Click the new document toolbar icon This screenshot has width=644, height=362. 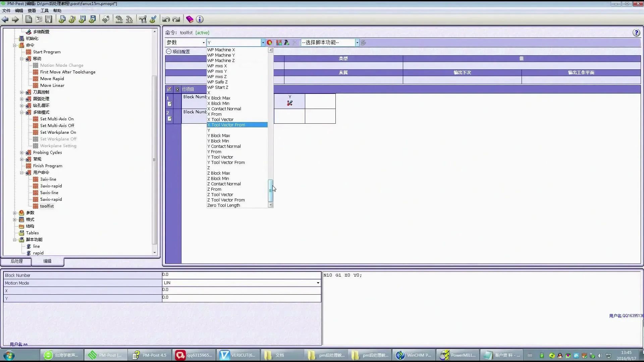[29, 19]
